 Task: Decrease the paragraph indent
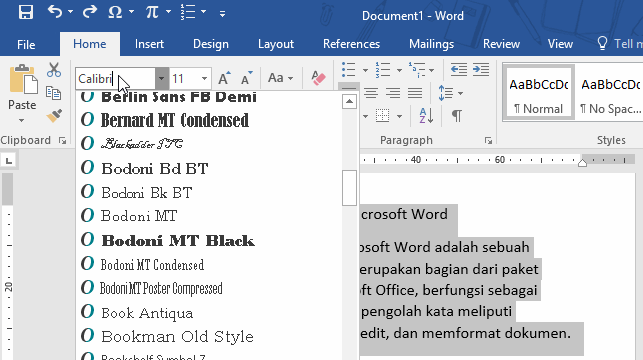[x=459, y=70]
